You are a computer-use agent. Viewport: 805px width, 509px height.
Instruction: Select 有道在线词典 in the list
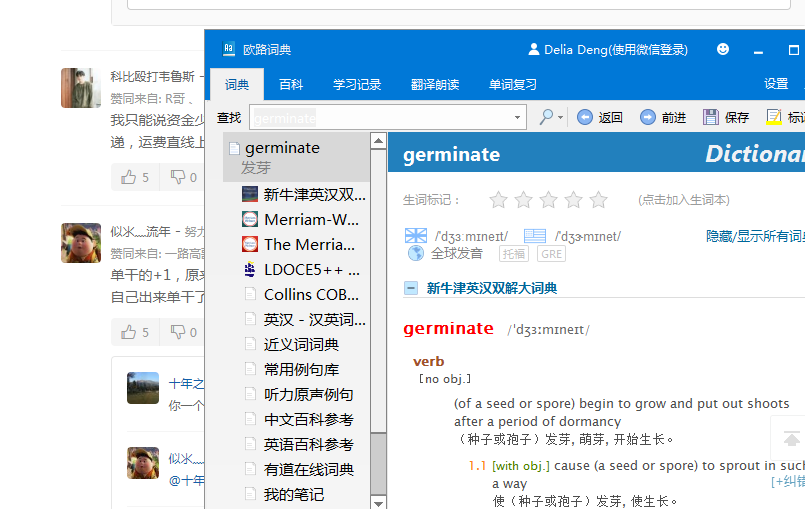298,469
